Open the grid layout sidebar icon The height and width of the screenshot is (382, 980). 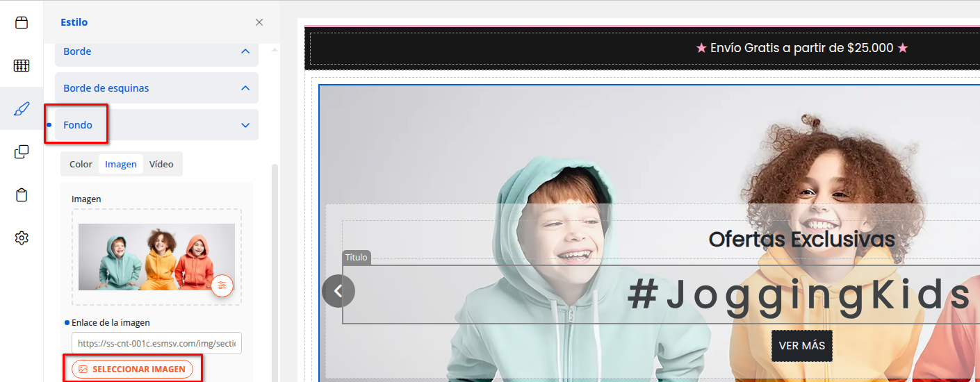(x=22, y=66)
